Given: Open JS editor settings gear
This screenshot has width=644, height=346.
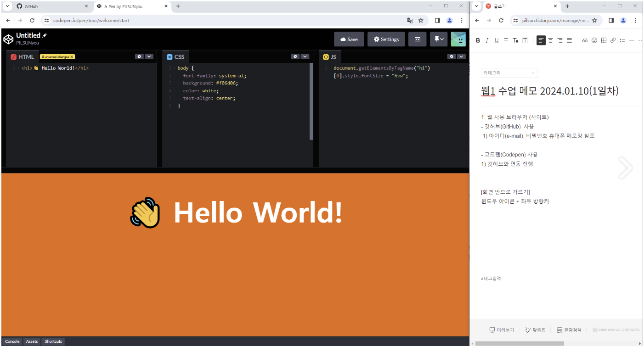Looking at the screenshot, I should point(452,56).
